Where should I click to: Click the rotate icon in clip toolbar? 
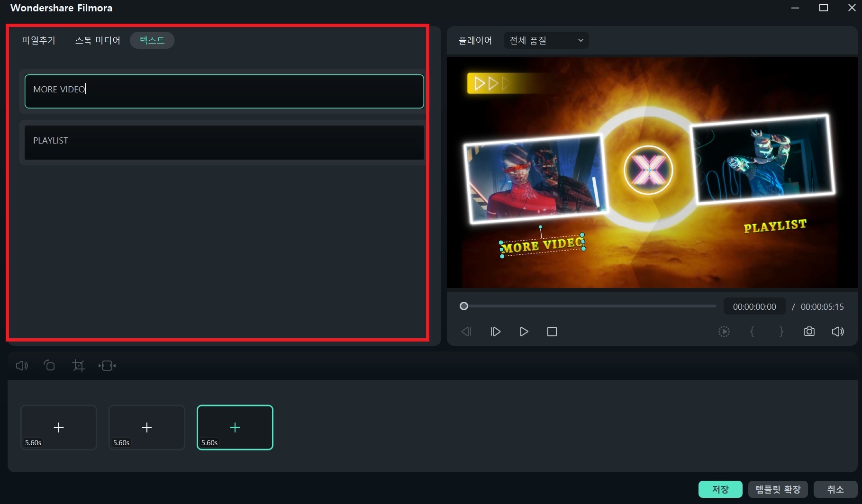pos(49,365)
